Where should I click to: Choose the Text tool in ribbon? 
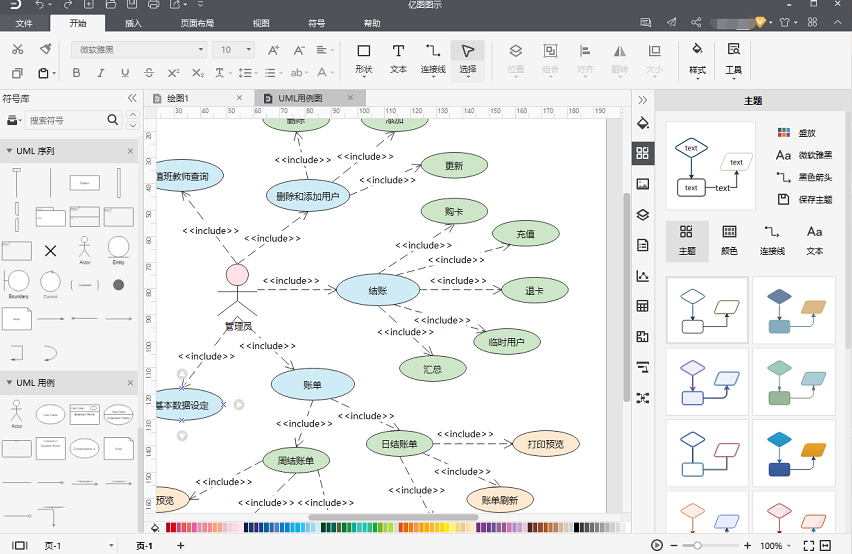[398, 58]
